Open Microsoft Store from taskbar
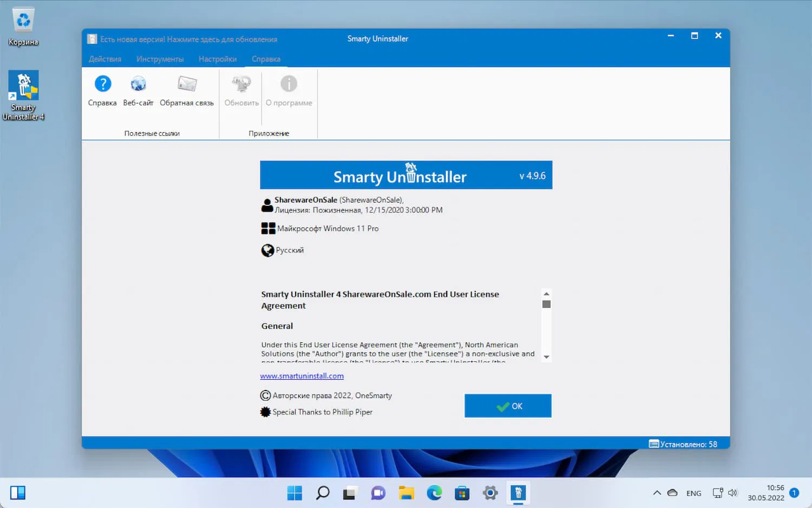812x508 pixels. coord(462,493)
